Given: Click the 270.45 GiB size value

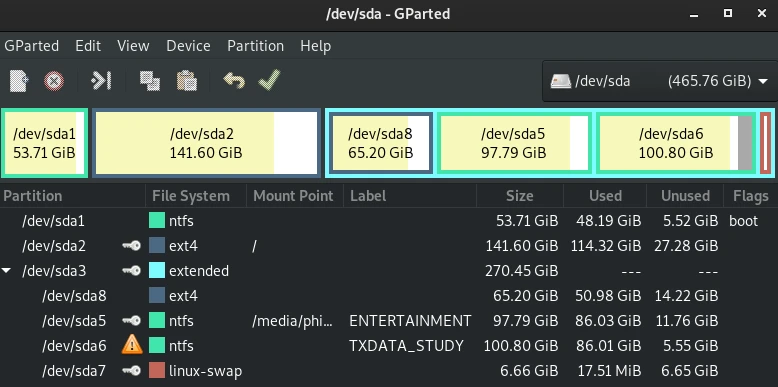Looking at the screenshot, I should 521,271.
